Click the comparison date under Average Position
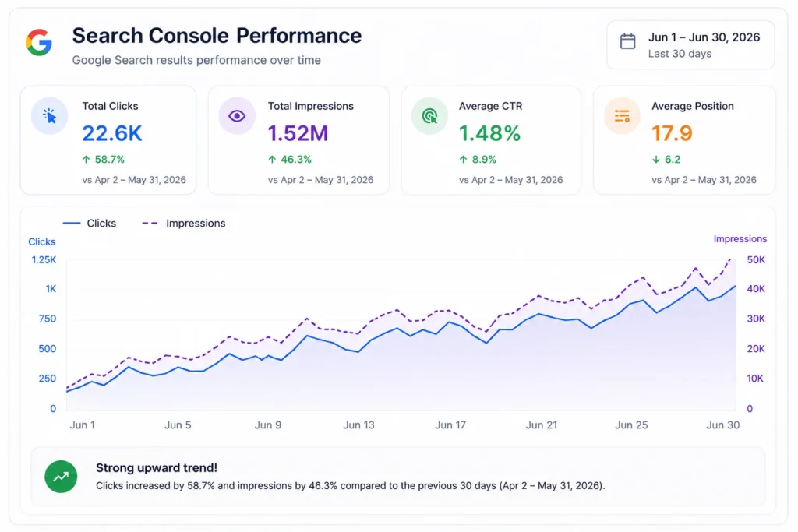The height and width of the screenshot is (532, 798). [704, 179]
